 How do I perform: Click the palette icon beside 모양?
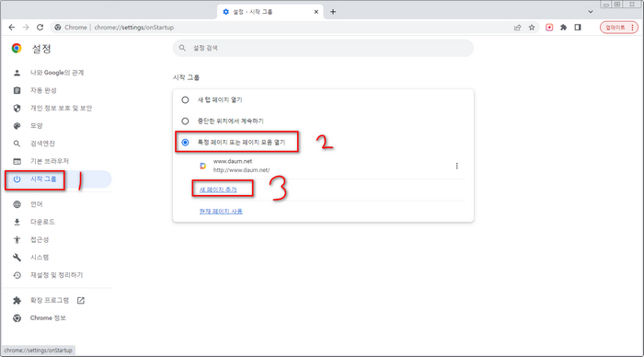(x=17, y=126)
